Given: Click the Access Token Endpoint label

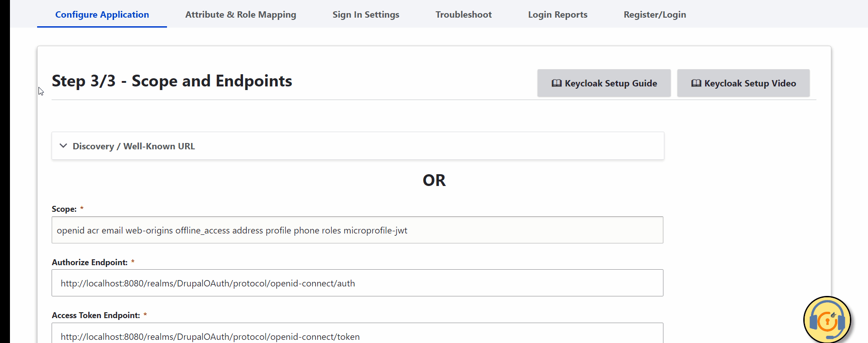Looking at the screenshot, I should tap(95, 315).
